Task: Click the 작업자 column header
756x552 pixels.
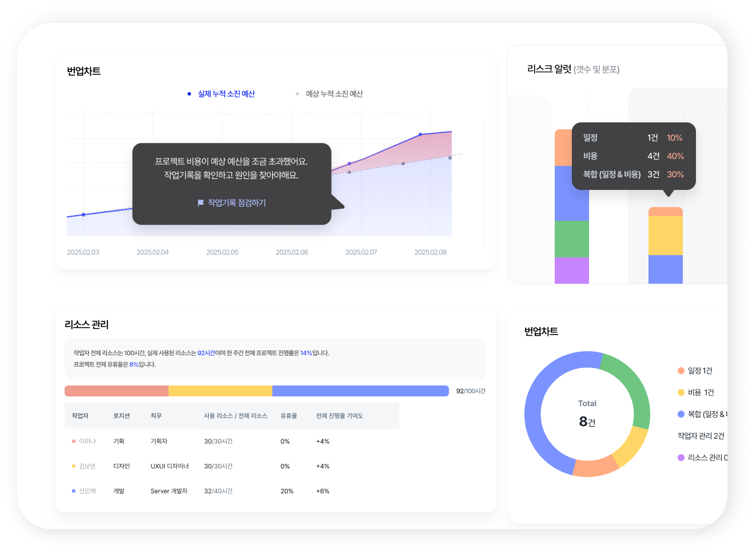Action: pyautogui.click(x=80, y=416)
